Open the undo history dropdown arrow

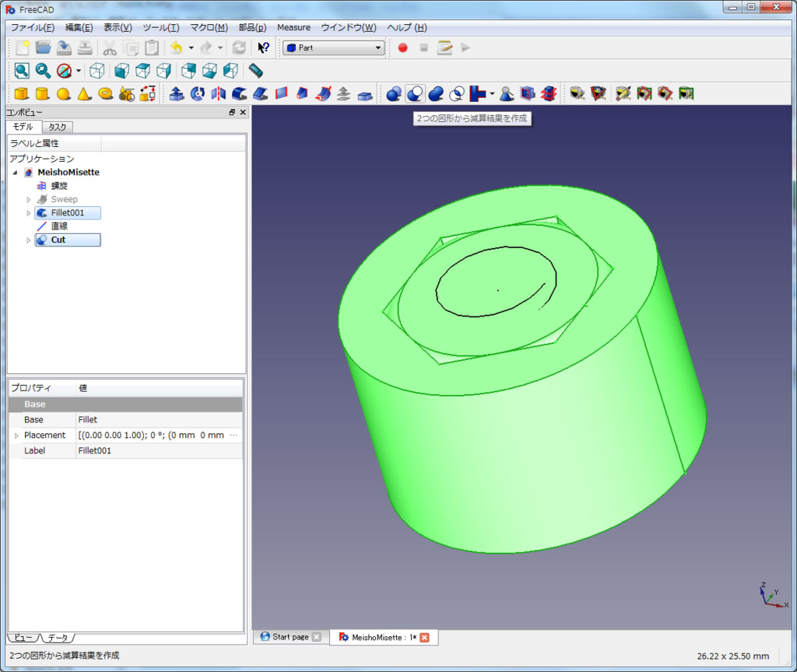coord(191,47)
